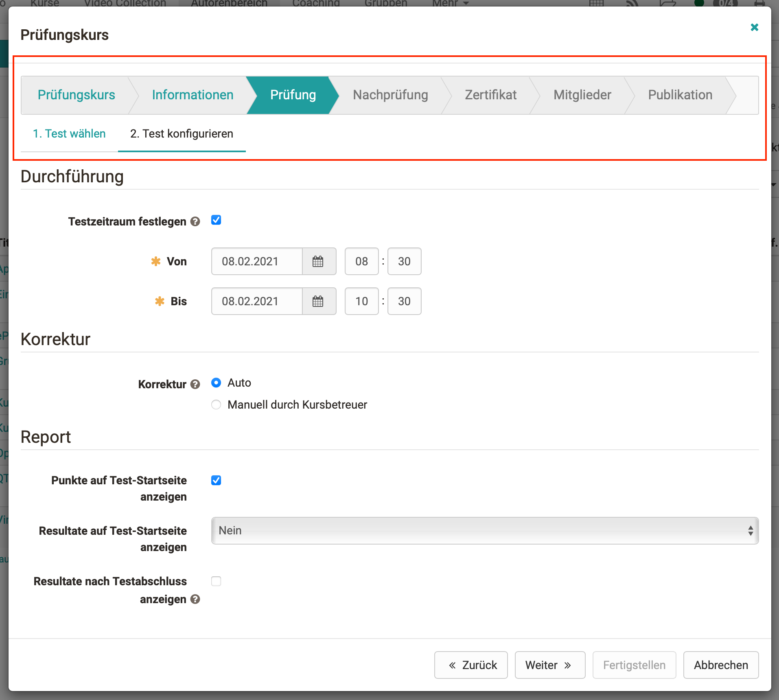Open the calendar picker for Bis date

coord(318,301)
